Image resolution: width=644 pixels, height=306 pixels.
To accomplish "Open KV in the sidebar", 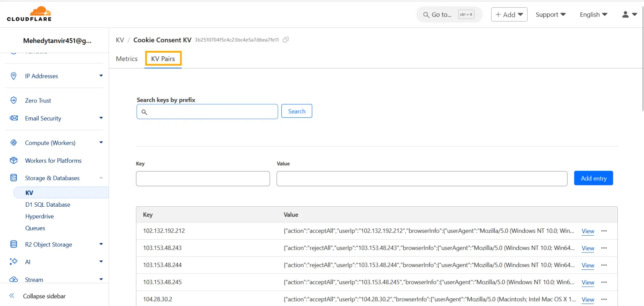I will pos(61,193).
